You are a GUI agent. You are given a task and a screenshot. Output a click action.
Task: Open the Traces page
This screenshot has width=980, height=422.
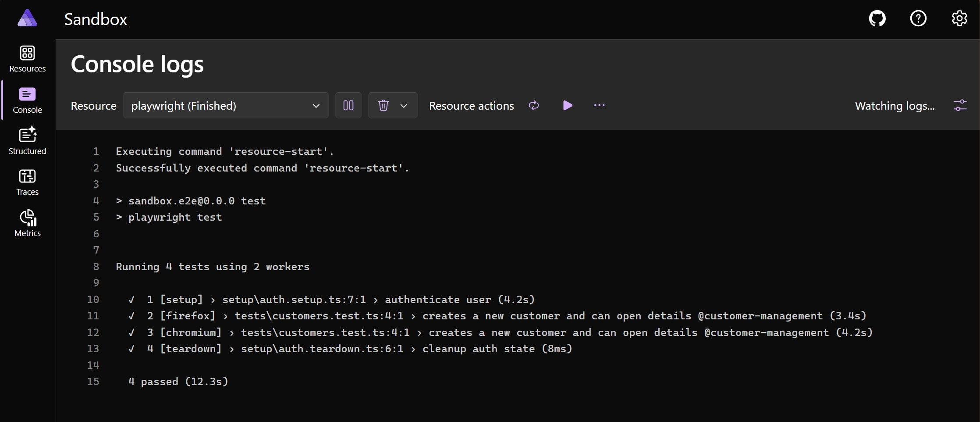point(27,182)
